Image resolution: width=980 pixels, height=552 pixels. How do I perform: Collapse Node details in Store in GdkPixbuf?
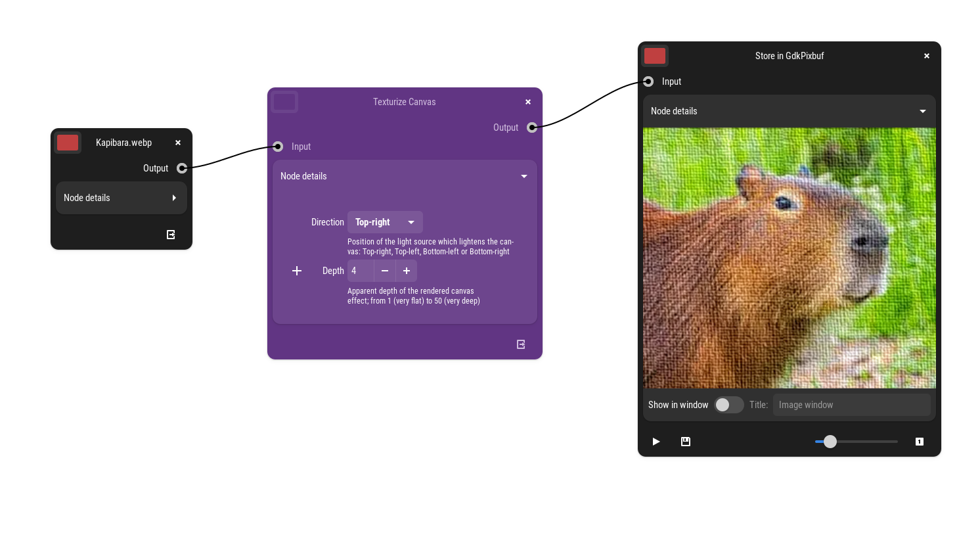click(922, 111)
